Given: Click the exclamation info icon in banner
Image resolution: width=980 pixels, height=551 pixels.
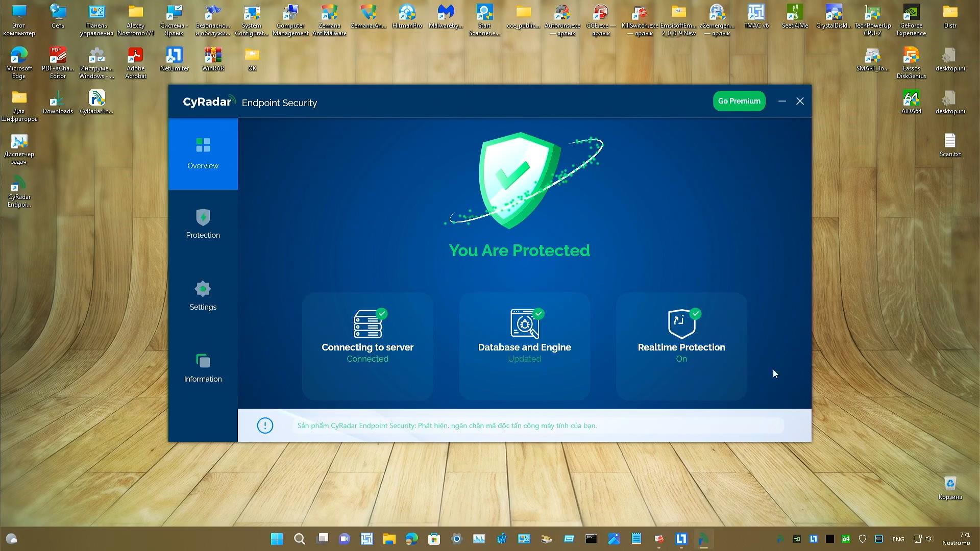Looking at the screenshot, I should 265,425.
